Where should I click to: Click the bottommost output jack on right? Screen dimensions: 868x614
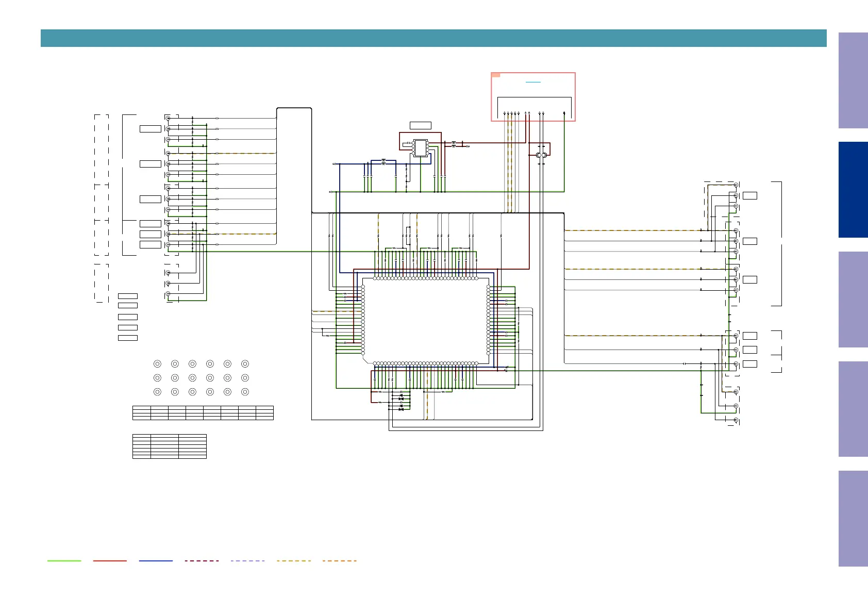pos(736,420)
